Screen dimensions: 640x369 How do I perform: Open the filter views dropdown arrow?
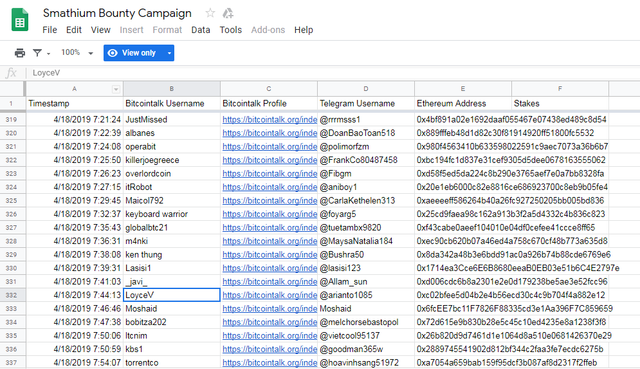tap(49, 53)
